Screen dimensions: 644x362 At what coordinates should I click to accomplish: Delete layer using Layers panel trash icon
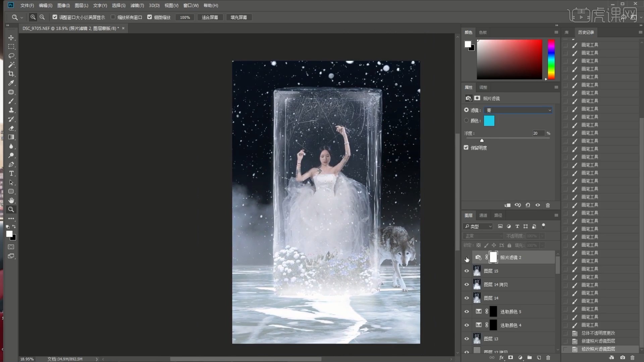coord(548,358)
